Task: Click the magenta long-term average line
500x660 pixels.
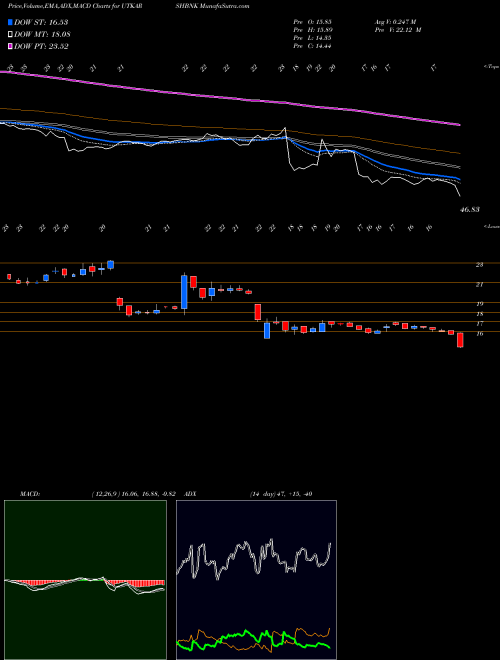Action: [230, 98]
